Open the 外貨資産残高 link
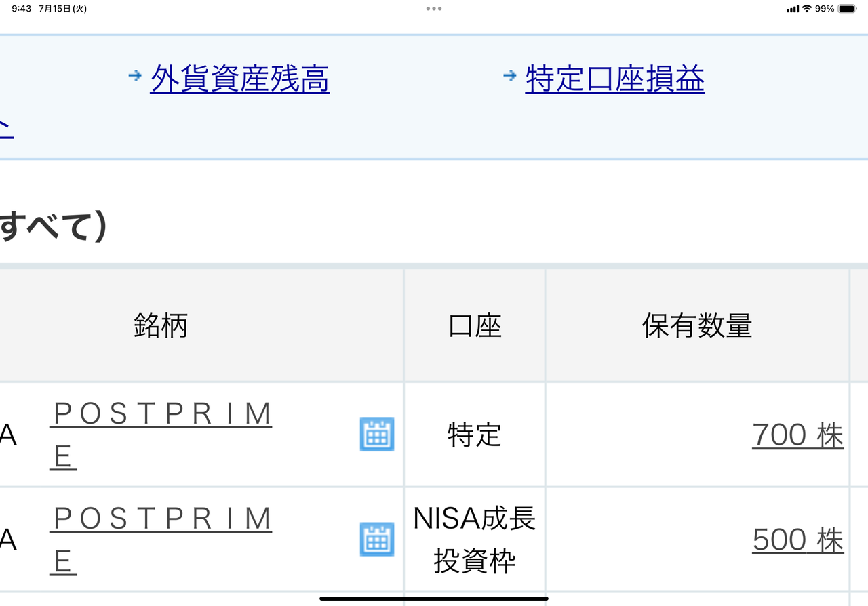Screen dimensions: 868x606 [x=239, y=79]
